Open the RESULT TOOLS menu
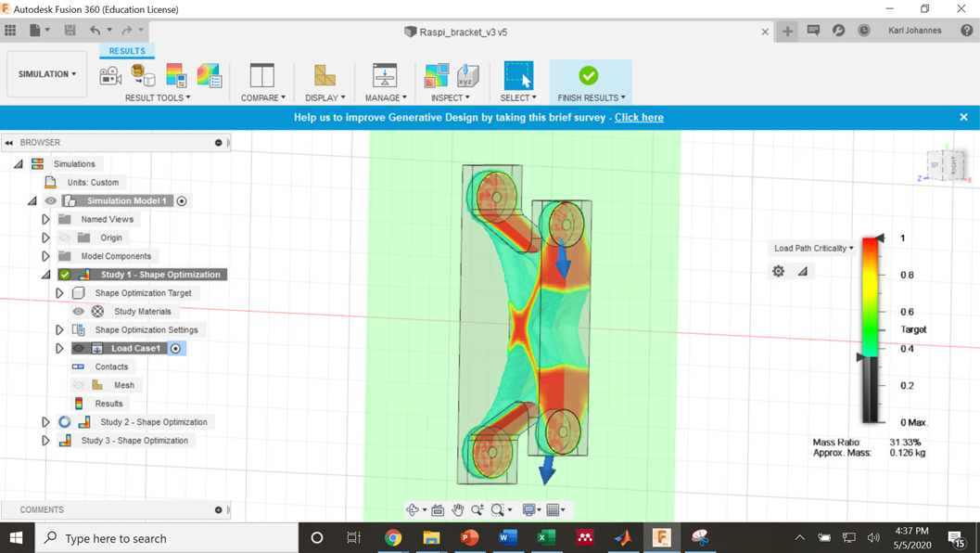 pyautogui.click(x=158, y=97)
